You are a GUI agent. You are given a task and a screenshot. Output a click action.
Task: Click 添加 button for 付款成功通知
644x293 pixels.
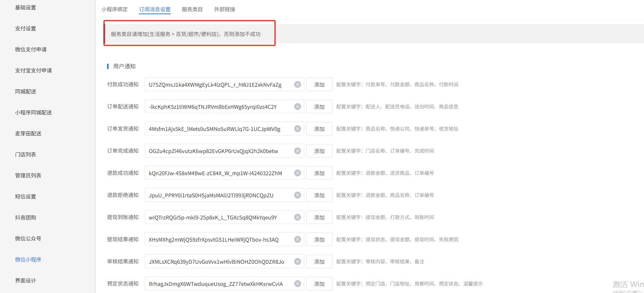319,84
